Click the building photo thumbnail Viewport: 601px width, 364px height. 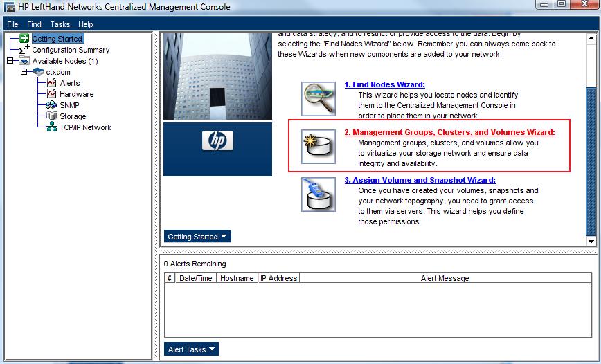[x=217, y=76]
